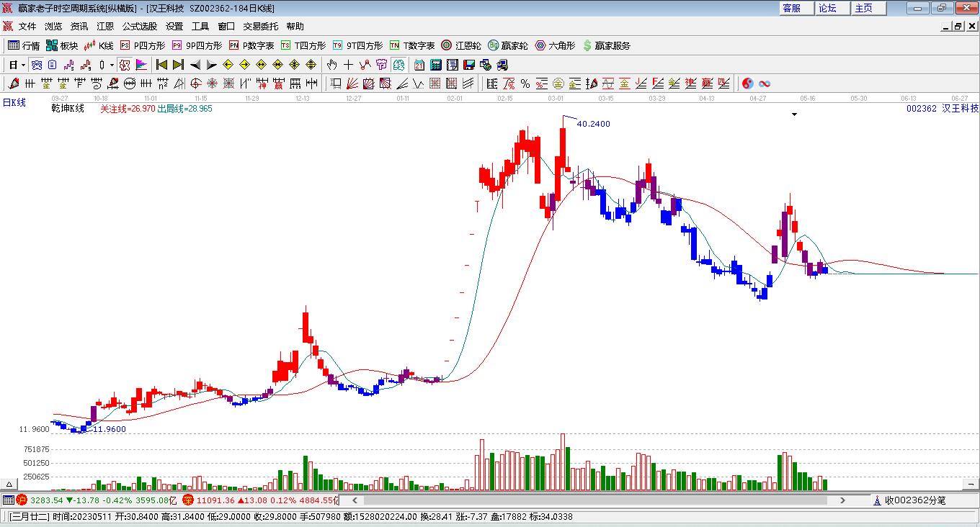Open the yin-yang taiji icon
The image size is (980, 527).
(747, 84)
